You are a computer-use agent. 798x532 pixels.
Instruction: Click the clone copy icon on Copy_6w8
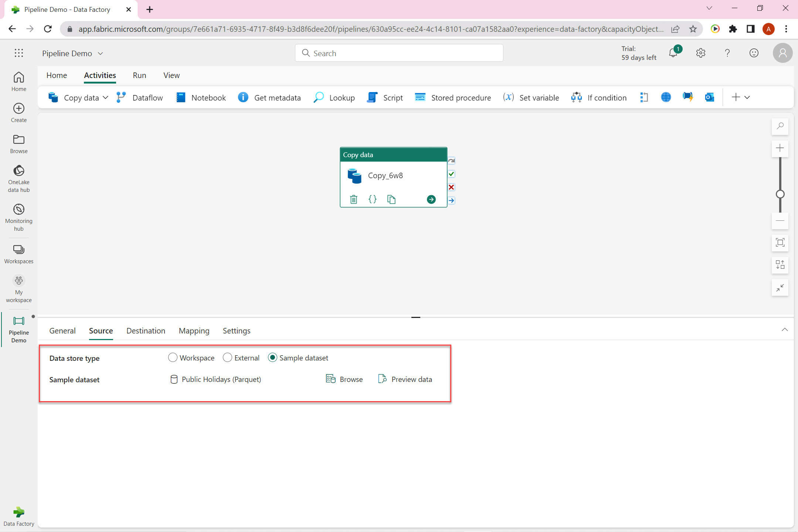pyautogui.click(x=391, y=200)
